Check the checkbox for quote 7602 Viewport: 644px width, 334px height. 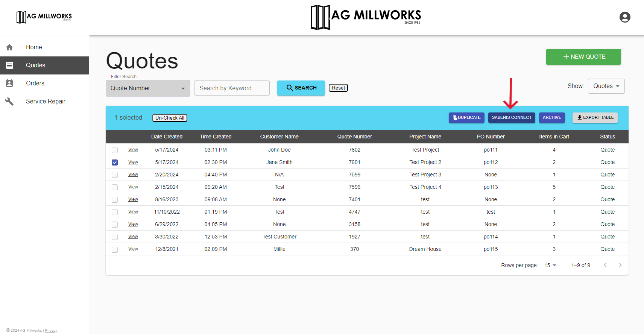[115, 150]
